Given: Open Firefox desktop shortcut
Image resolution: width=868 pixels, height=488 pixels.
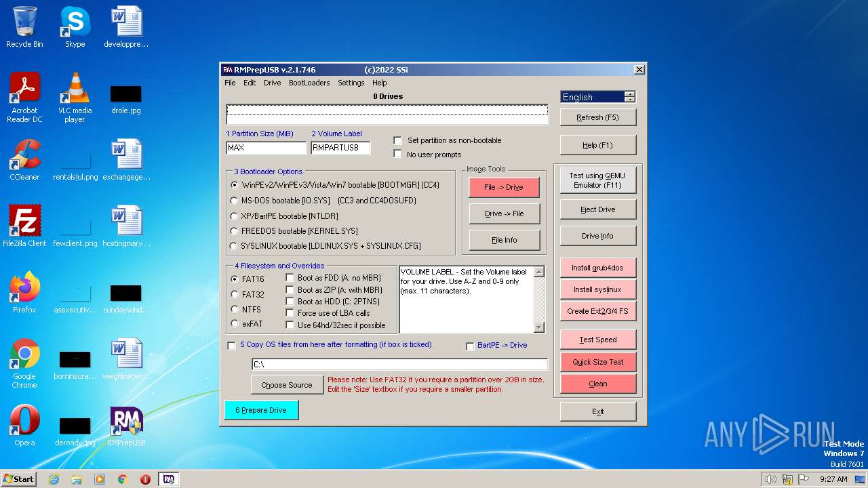Looking at the screenshot, I should click(24, 293).
